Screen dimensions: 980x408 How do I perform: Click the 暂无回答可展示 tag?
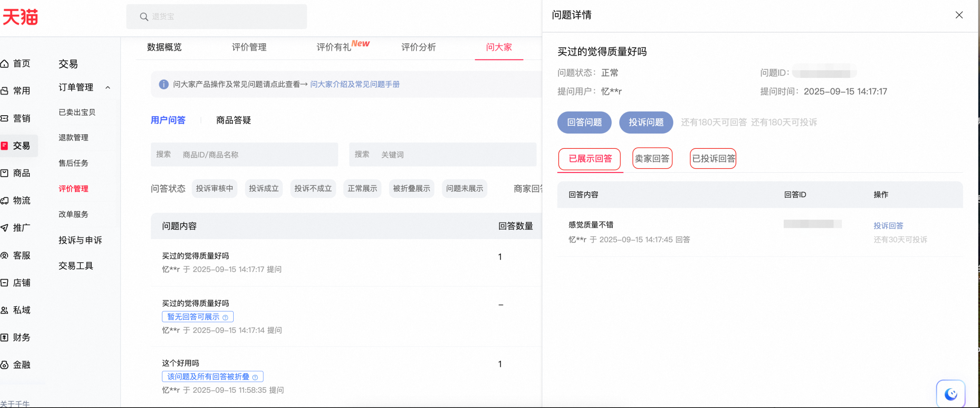point(197,317)
